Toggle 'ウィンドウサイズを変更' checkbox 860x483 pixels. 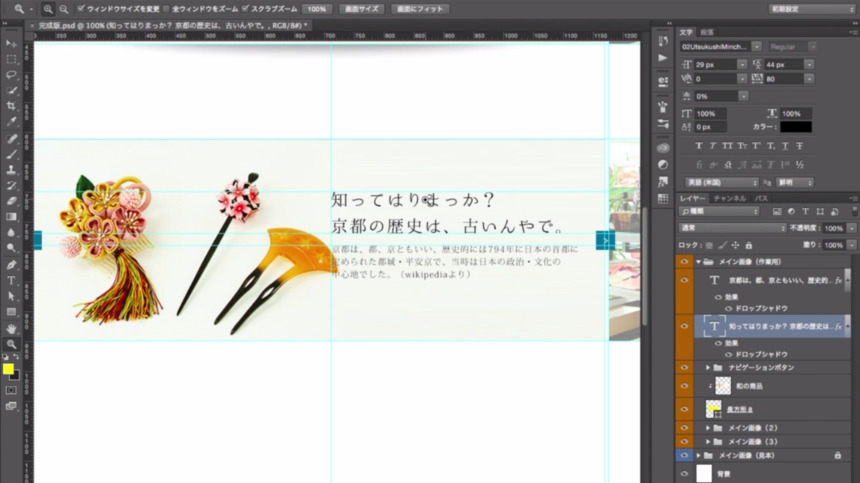(81, 9)
